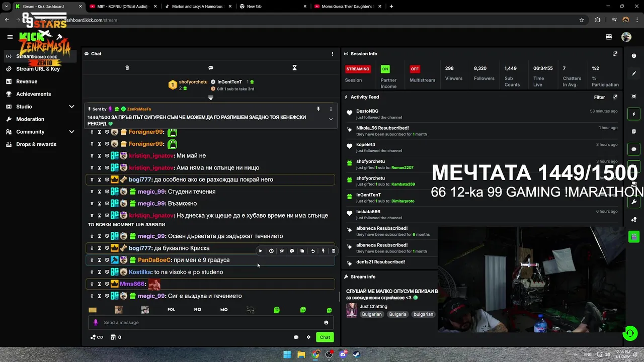The height and width of the screenshot is (362, 644).
Task: Delete the Kostilka chat message
Action: [92, 272]
